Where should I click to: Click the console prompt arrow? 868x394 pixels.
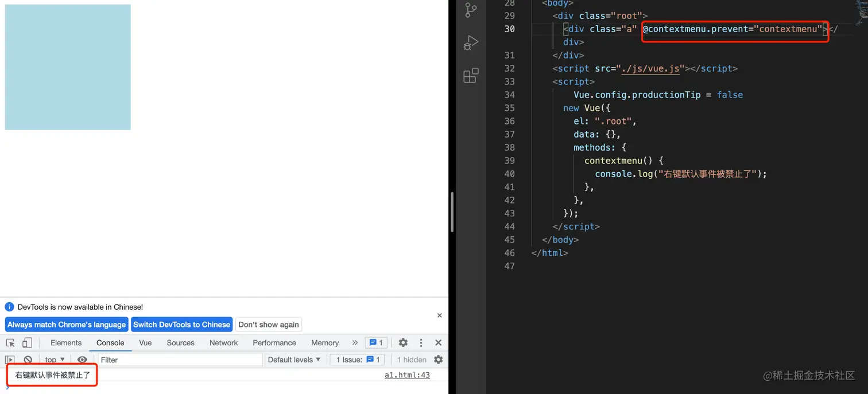pos(7,388)
